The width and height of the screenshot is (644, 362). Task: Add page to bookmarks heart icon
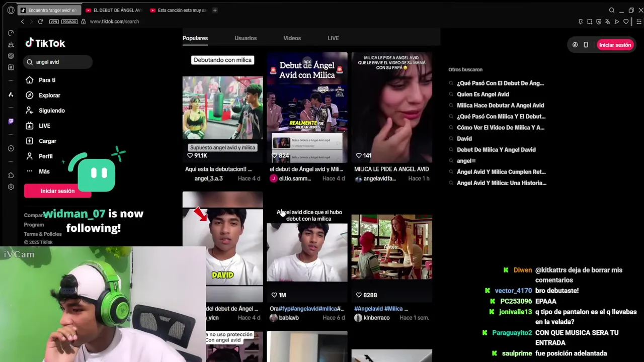(626, 22)
